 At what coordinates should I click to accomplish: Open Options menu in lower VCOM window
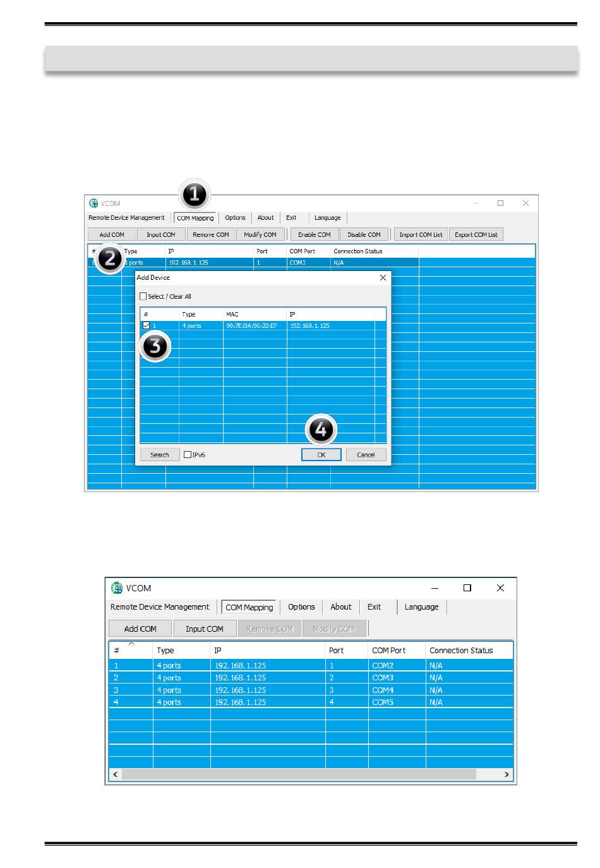[301, 607]
